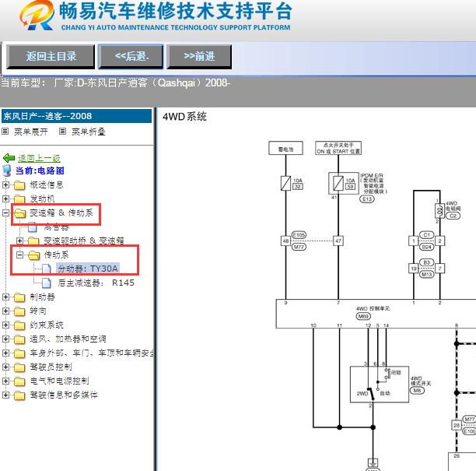
Task: Click the 蓄电池 box in diagram
Action: pyautogui.click(x=285, y=148)
